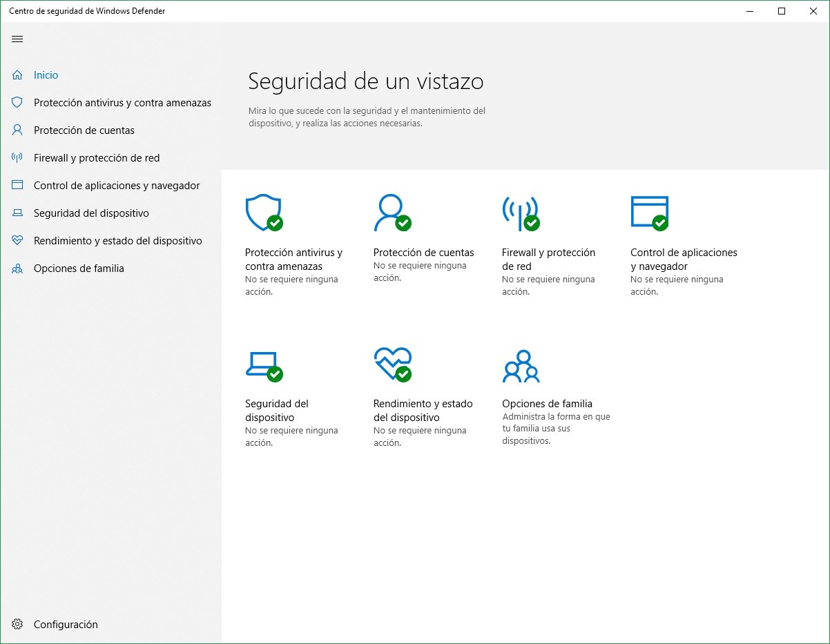Open Configuración settings label

coord(66,624)
